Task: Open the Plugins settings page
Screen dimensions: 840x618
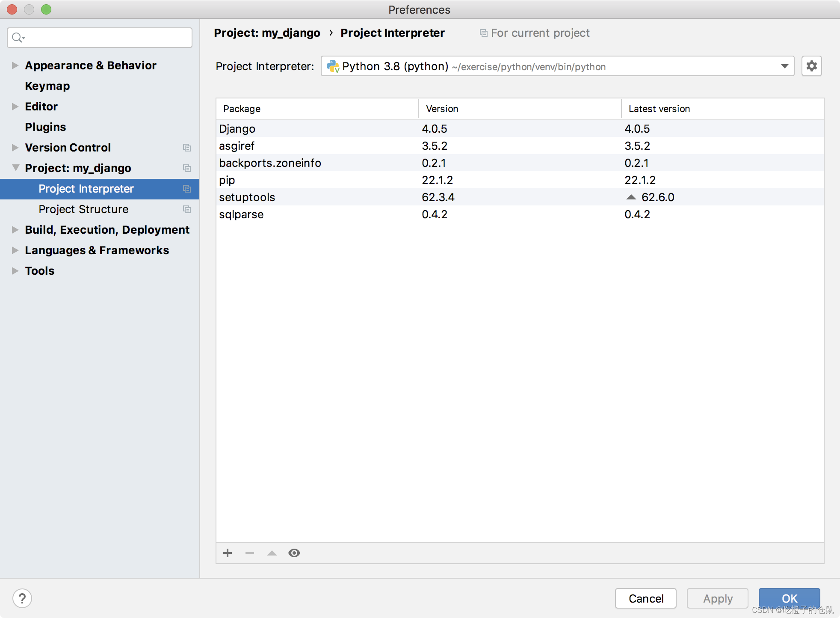Action: 45,127
